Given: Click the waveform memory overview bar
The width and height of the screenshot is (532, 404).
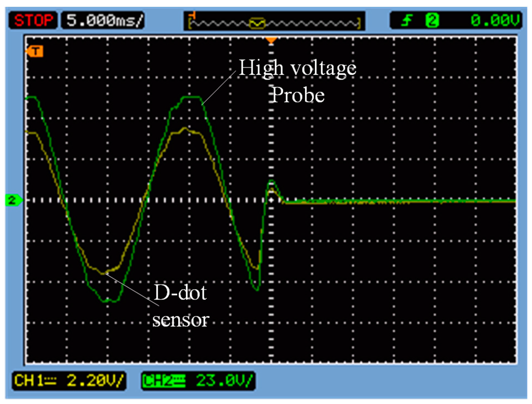Looking at the screenshot, I should (274, 21).
